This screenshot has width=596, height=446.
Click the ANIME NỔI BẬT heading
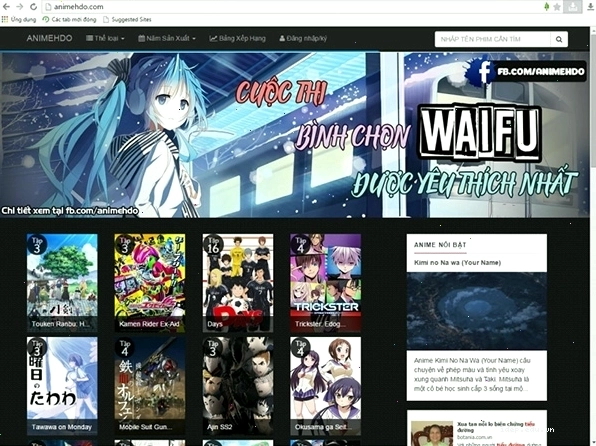[440, 245]
